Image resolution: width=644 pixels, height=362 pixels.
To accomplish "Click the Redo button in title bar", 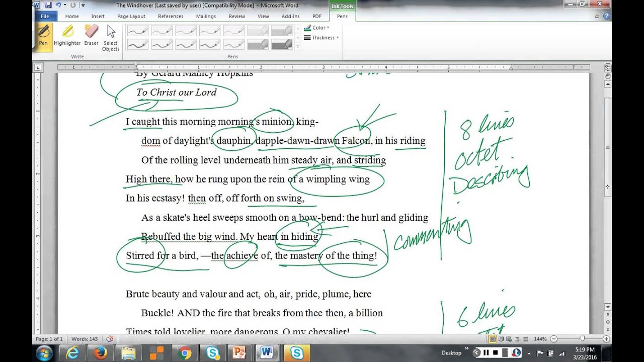I will click(x=73, y=5).
